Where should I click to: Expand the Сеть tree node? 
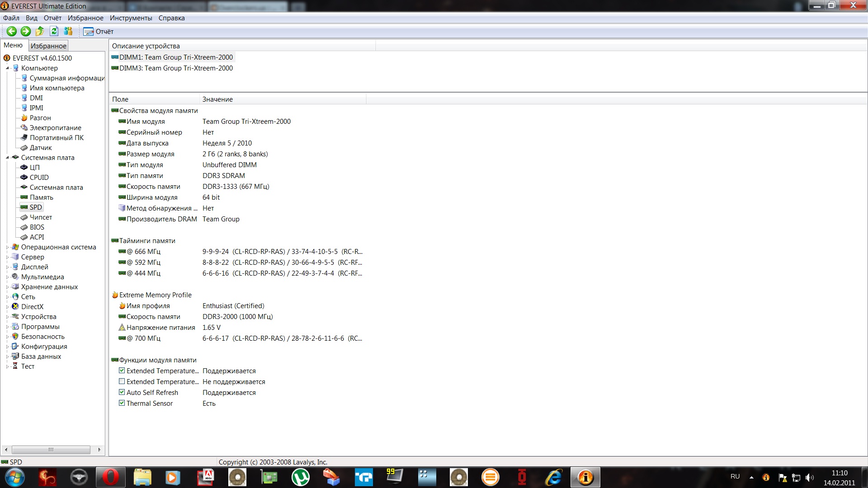point(7,297)
